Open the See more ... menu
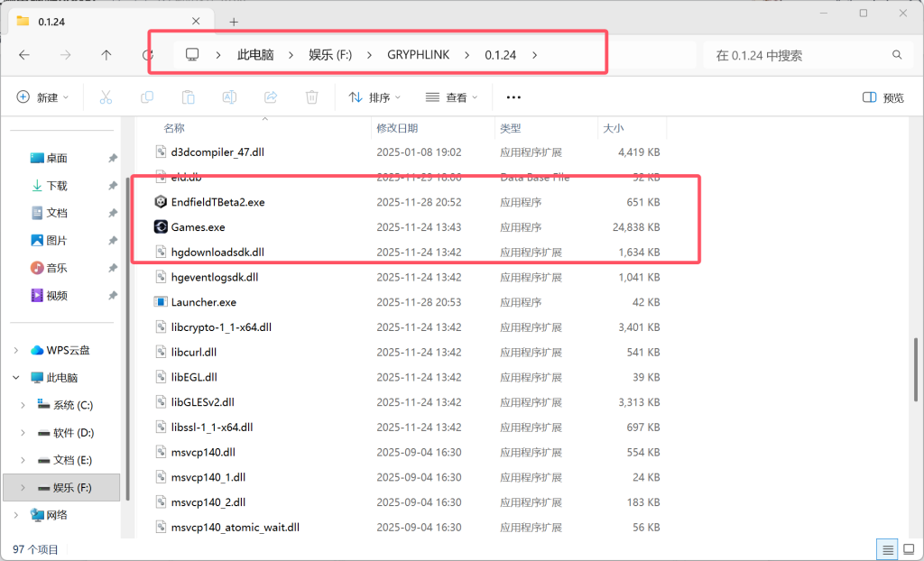924x561 pixels. coord(513,97)
